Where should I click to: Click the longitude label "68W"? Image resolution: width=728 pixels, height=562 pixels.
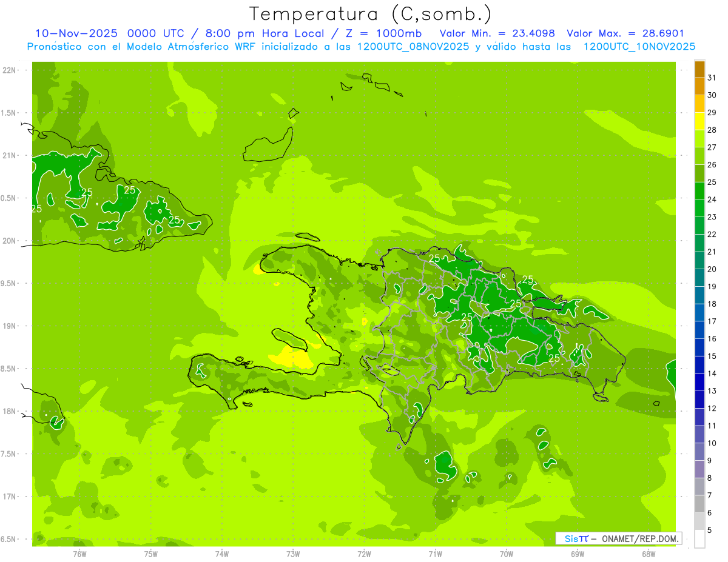(649, 554)
